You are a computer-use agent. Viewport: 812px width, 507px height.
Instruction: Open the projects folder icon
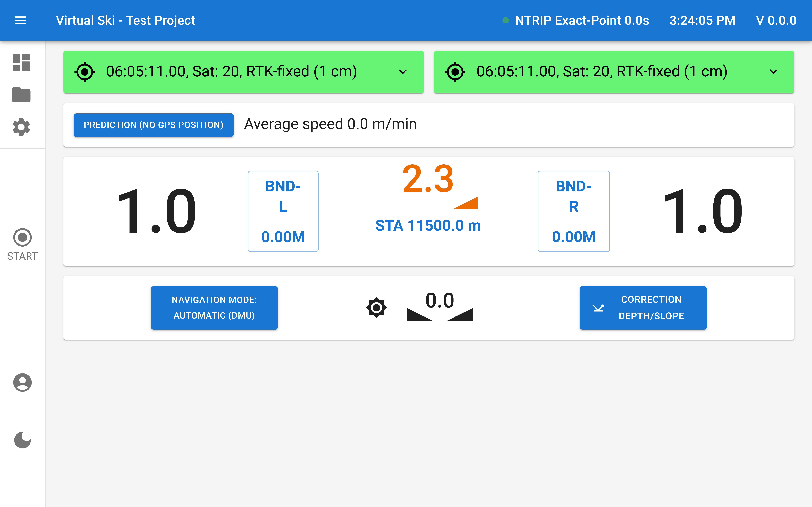[x=21, y=95]
